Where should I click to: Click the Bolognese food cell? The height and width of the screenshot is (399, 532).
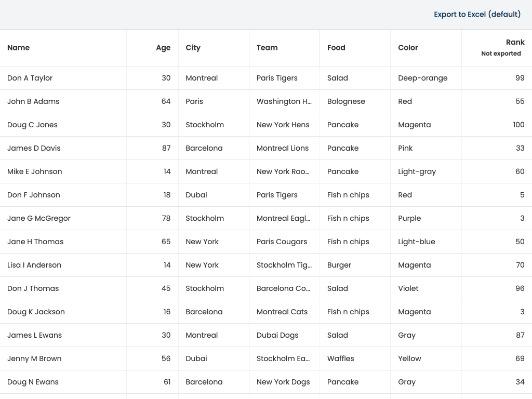(x=346, y=101)
